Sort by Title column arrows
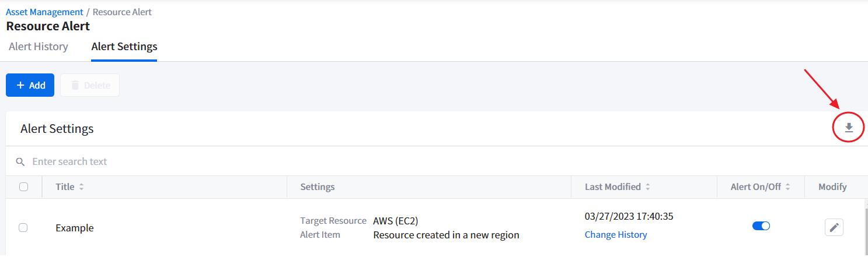The height and width of the screenshot is (257, 868). point(82,187)
